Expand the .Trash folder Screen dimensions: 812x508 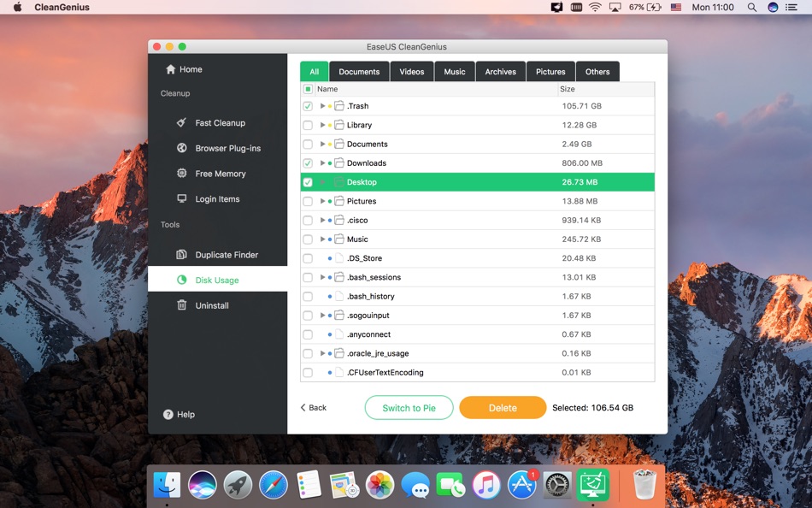(322, 106)
